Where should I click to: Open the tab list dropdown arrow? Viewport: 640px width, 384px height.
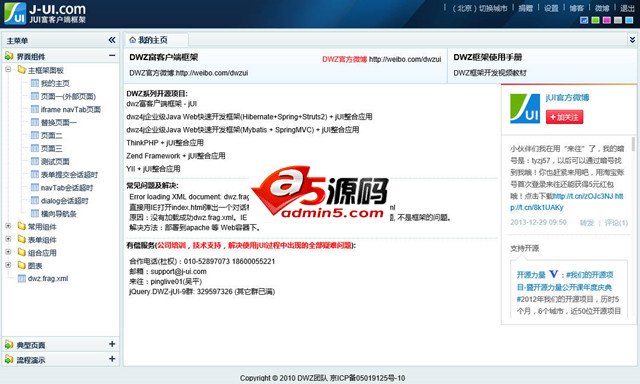click(632, 40)
